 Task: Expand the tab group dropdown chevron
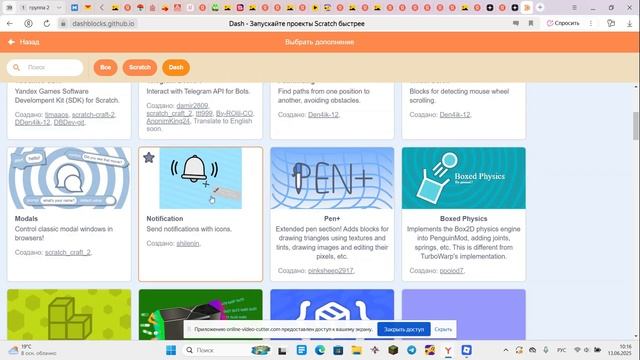59,7
